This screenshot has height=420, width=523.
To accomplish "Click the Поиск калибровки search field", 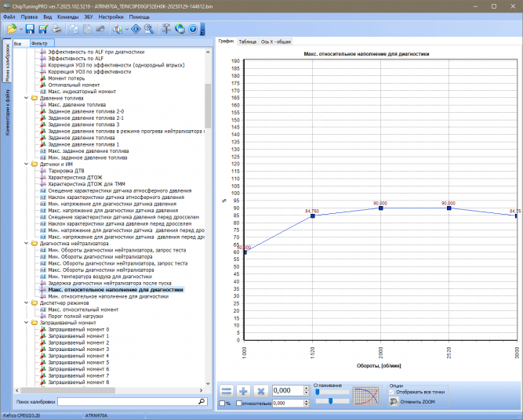I will point(127,402).
